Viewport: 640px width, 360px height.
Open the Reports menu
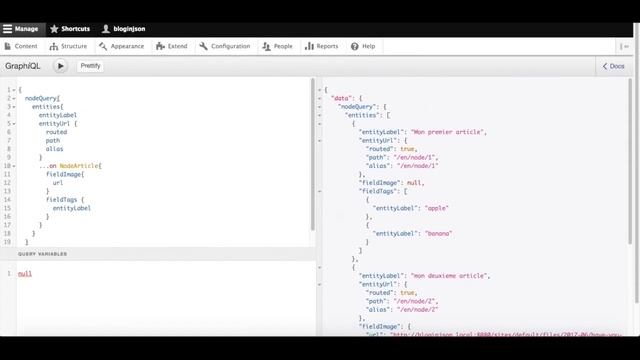(x=322, y=46)
